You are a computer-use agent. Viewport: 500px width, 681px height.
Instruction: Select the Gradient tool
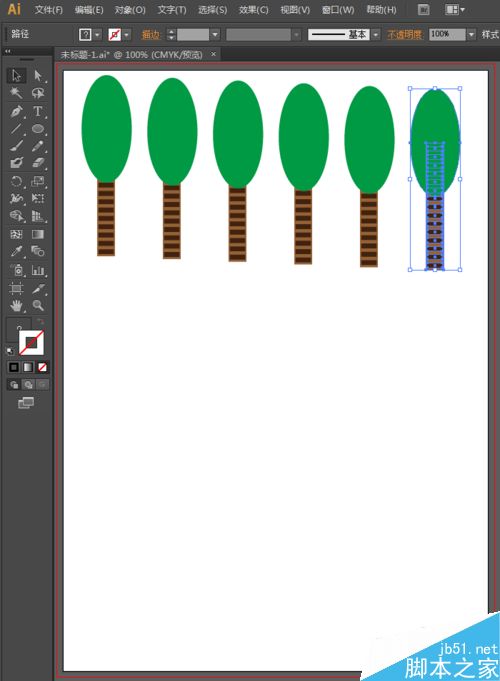click(38, 234)
